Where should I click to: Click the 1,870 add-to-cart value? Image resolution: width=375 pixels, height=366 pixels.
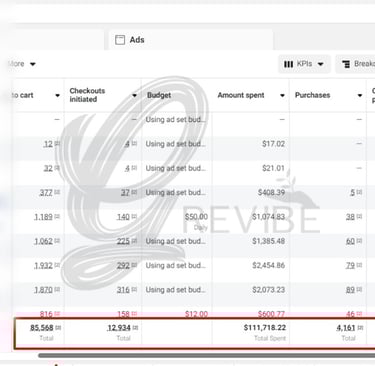click(x=43, y=290)
